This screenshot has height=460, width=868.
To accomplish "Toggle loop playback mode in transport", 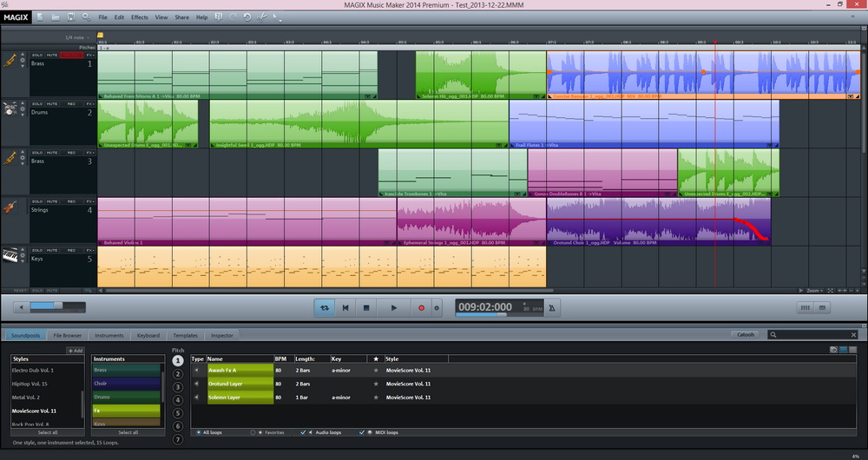I will [x=324, y=308].
